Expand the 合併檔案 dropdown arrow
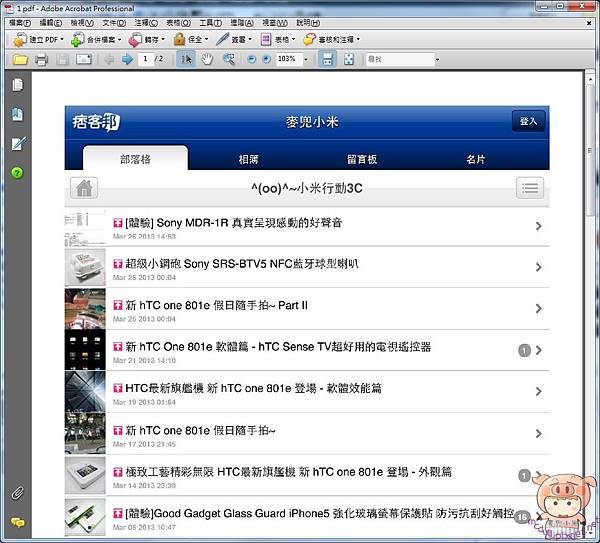This screenshot has width=600, height=543. [119, 39]
